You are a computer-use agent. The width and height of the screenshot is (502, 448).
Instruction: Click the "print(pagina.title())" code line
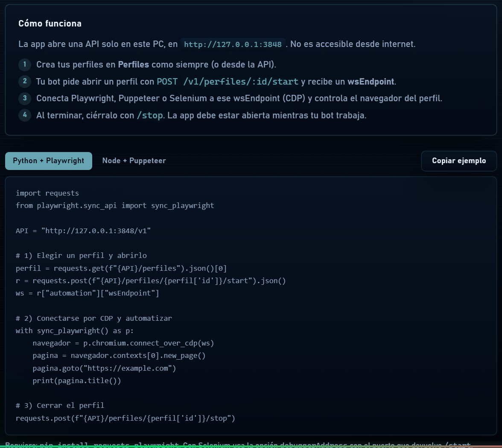click(x=77, y=381)
